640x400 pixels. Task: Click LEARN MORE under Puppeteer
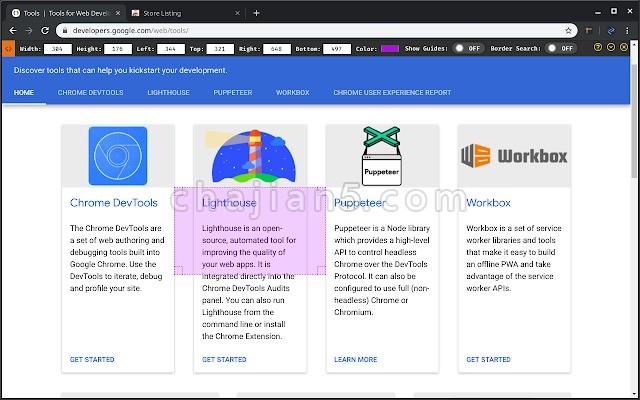[x=356, y=360]
